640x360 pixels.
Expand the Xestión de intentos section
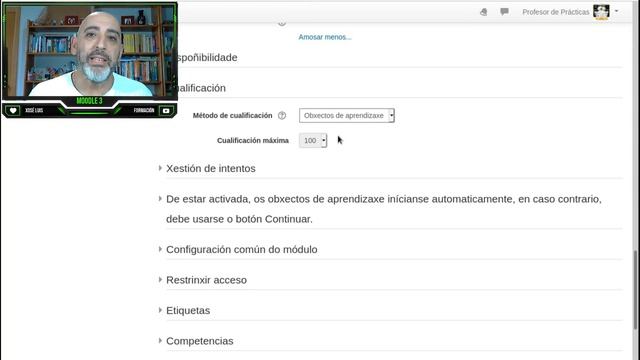point(211,168)
